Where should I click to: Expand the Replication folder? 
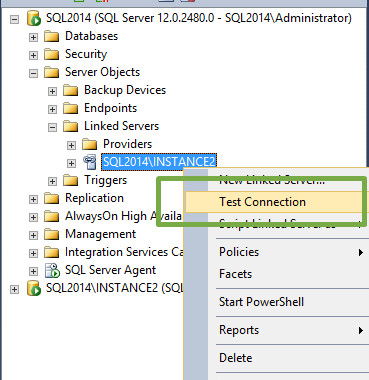coord(33,199)
